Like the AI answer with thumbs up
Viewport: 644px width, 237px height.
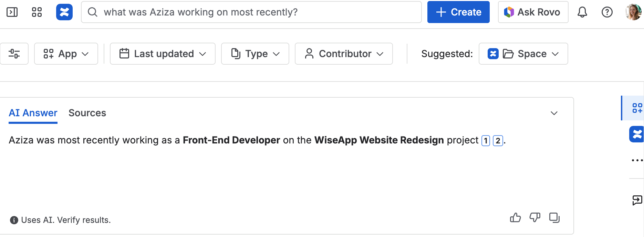point(515,218)
